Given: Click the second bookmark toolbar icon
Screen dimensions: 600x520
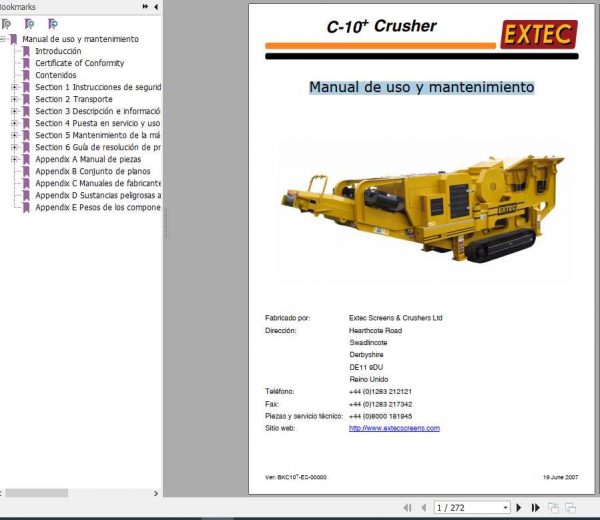Looking at the screenshot, I should coord(29,24).
